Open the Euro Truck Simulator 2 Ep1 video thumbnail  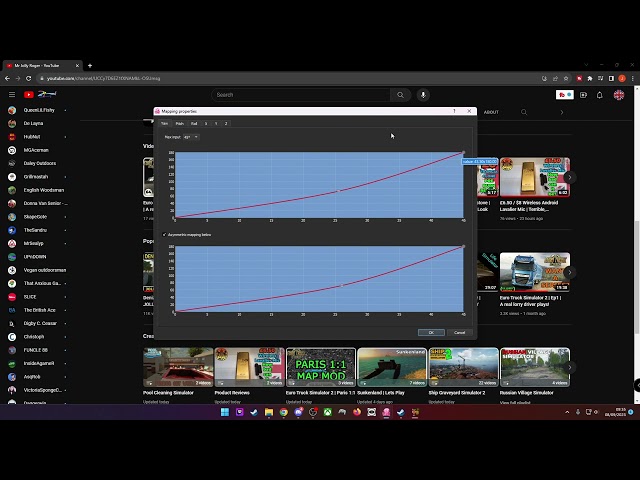coord(535,272)
